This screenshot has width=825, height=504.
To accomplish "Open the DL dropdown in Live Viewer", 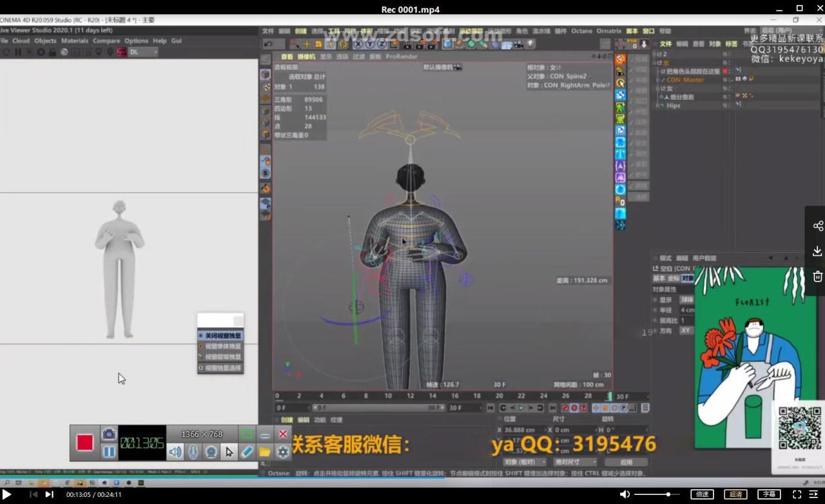I will click(x=143, y=52).
